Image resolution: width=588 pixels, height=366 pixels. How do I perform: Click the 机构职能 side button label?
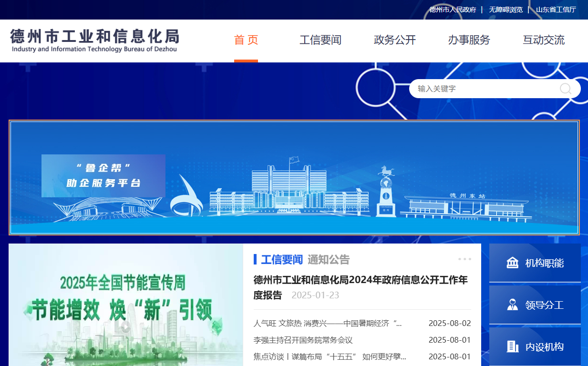(x=545, y=263)
